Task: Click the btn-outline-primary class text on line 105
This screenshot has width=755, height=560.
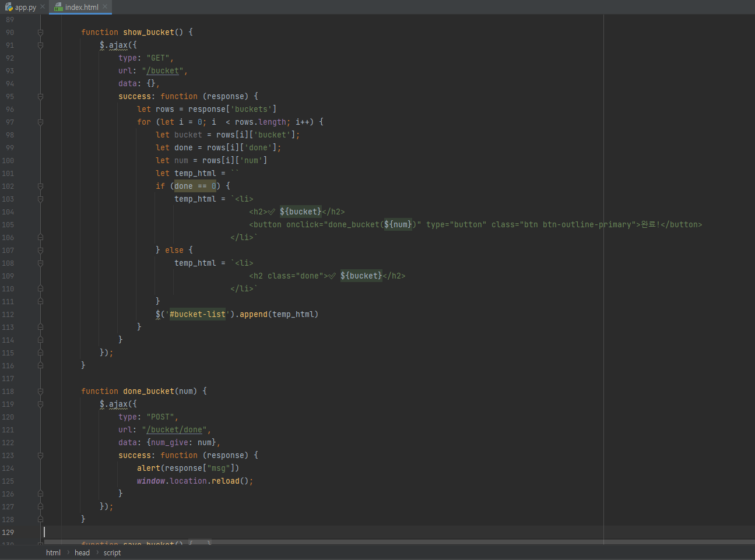Action: (x=587, y=224)
